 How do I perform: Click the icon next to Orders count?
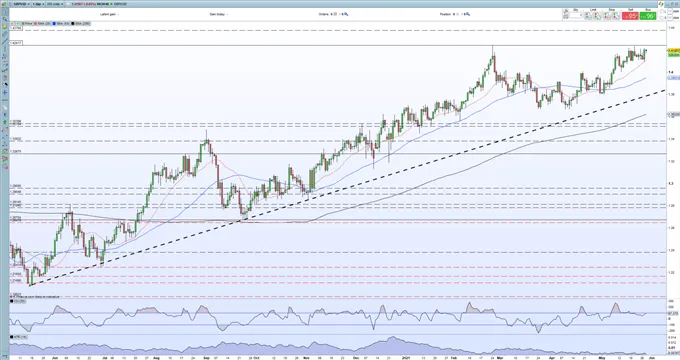(346, 14)
